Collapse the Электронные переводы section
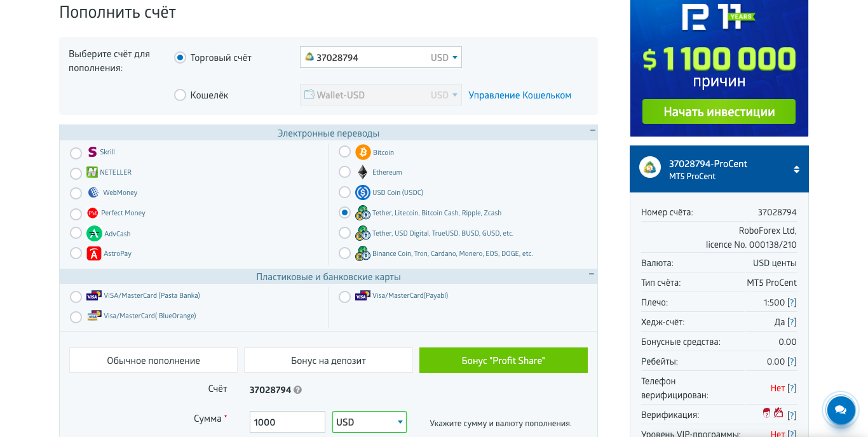Screen dimensions: 868x437 (593, 130)
